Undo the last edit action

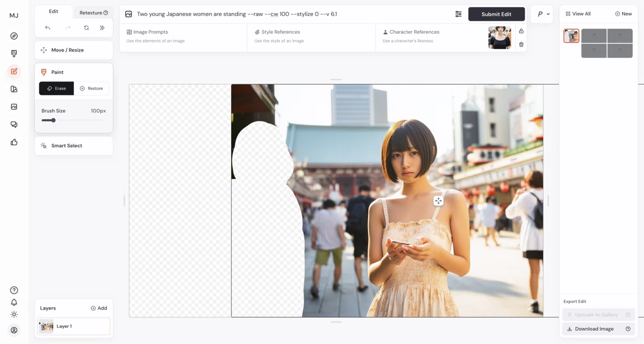pyautogui.click(x=48, y=28)
